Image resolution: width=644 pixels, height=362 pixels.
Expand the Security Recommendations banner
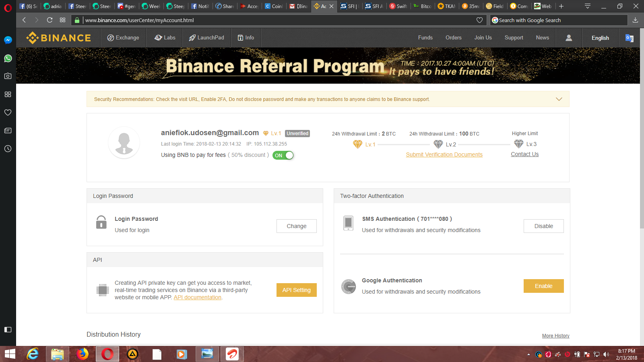click(x=559, y=99)
